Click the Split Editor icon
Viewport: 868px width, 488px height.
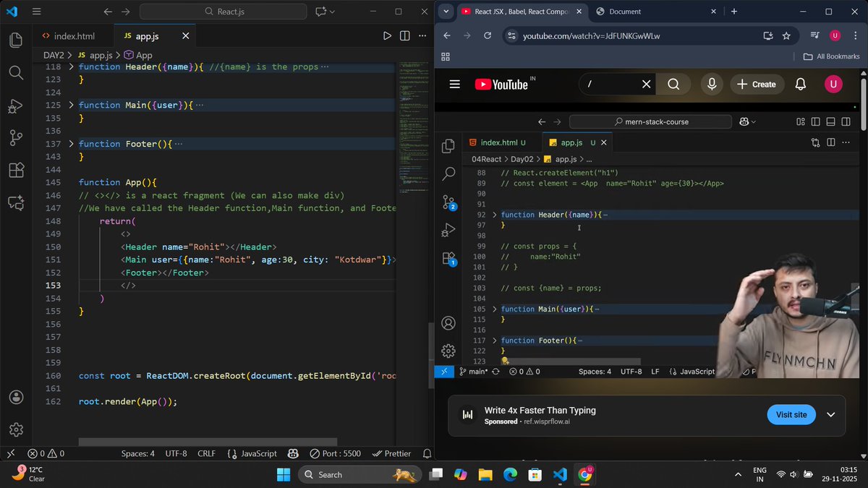coord(405,35)
